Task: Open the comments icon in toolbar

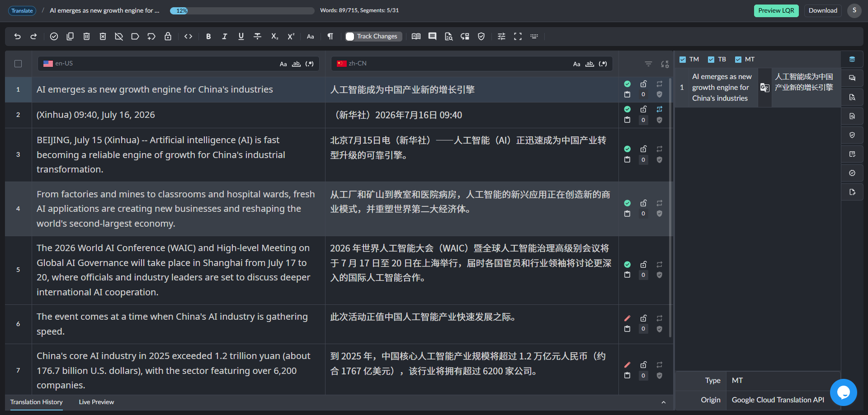Action: (433, 37)
